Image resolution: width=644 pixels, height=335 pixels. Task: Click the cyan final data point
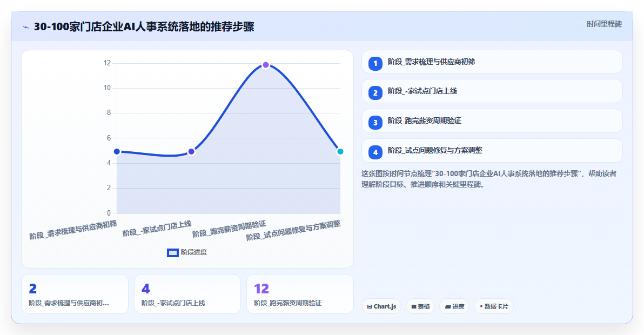pos(340,151)
